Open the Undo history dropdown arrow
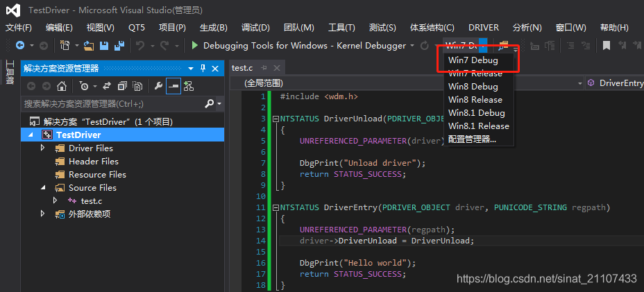Image resolution: width=644 pixels, height=292 pixels. [152, 46]
